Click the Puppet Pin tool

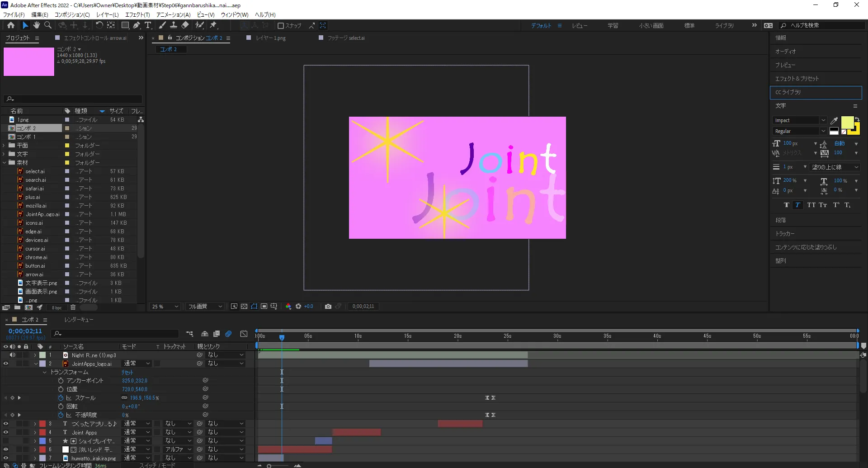point(213,25)
